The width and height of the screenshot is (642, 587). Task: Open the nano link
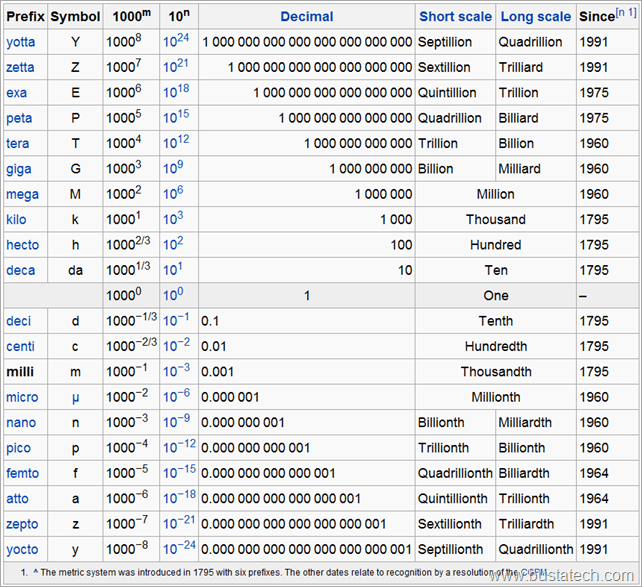tap(21, 423)
